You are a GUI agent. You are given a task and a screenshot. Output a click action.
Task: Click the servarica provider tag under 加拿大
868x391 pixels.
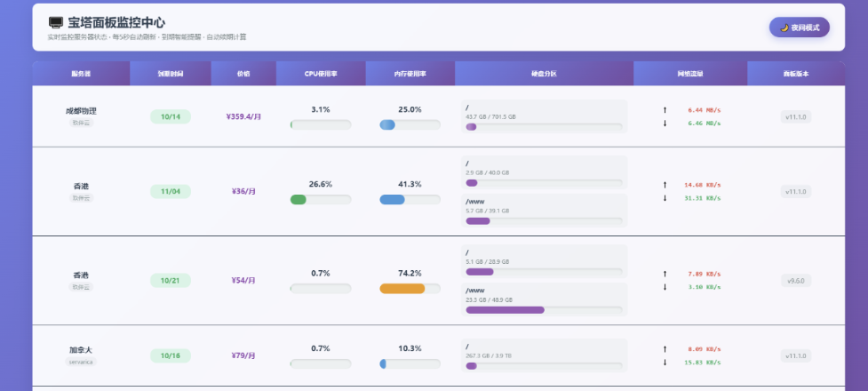tap(81, 362)
